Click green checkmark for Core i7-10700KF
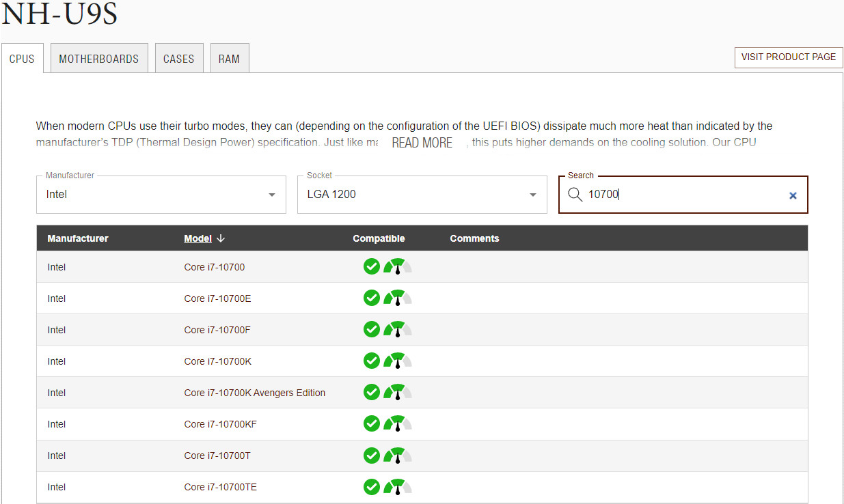The width and height of the screenshot is (844, 504). click(x=371, y=423)
